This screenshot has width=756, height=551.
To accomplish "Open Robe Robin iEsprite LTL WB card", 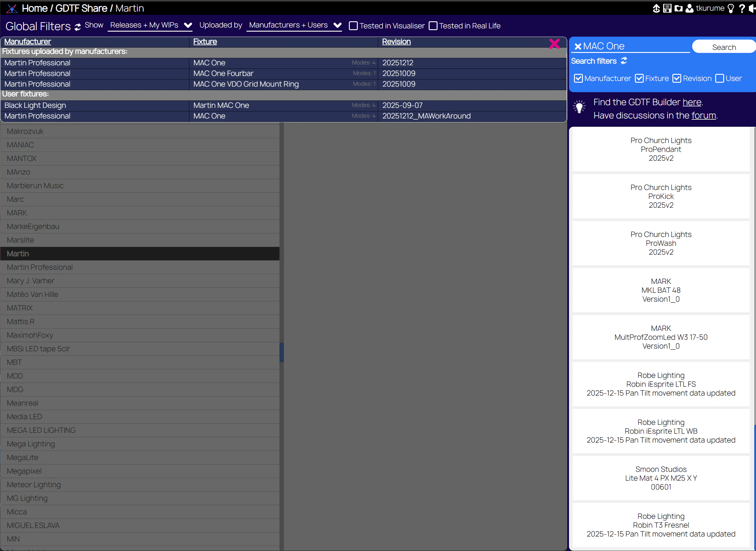I will click(661, 431).
